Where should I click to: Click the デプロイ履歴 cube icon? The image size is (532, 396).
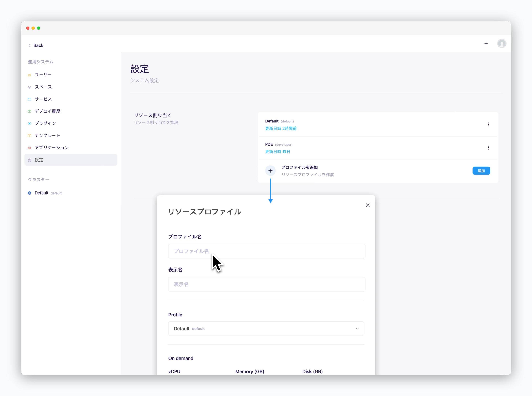click(29, 111)
